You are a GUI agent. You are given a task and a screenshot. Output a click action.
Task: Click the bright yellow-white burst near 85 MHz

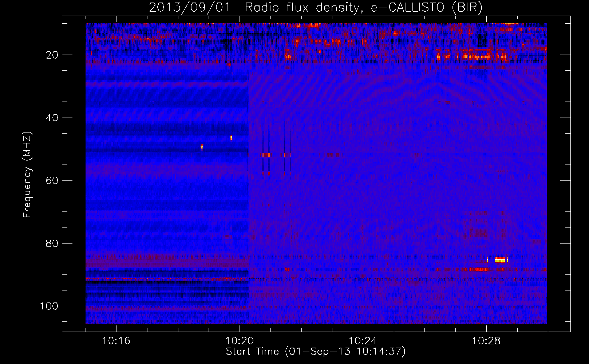[x=500, y=260]
